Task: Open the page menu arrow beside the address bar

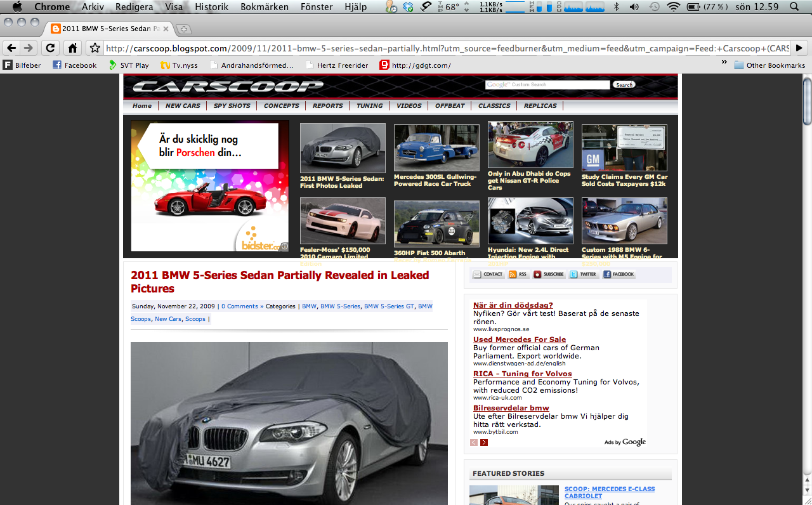Action: click(x=799, y=48)
